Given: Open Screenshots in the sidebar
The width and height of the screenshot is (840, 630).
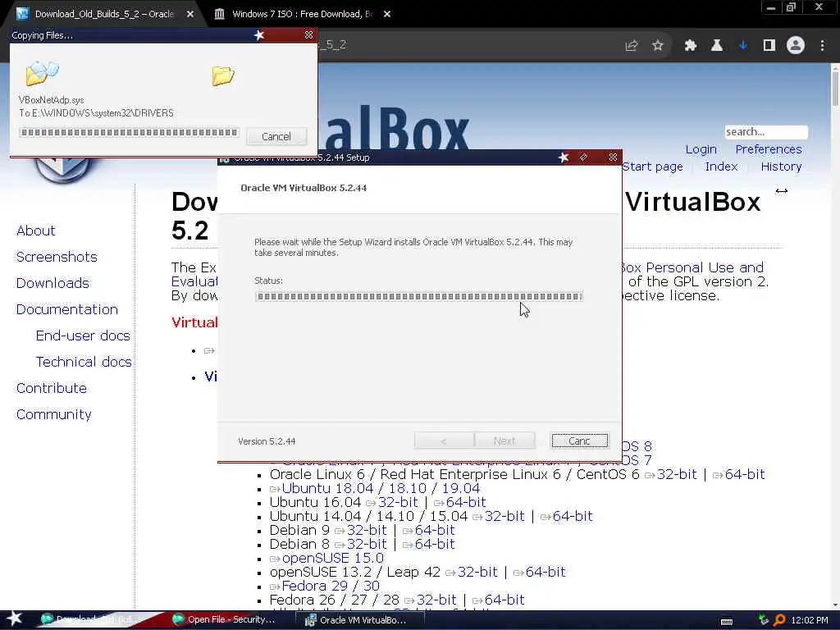Looking at the screenshot, I should click(x=57, y=257).
